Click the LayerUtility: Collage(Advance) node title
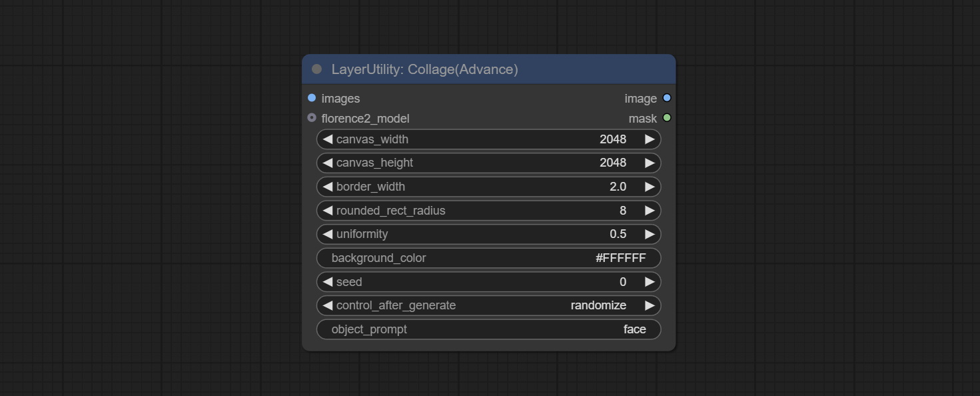This screenshot has width=980, height=396. 424,69
